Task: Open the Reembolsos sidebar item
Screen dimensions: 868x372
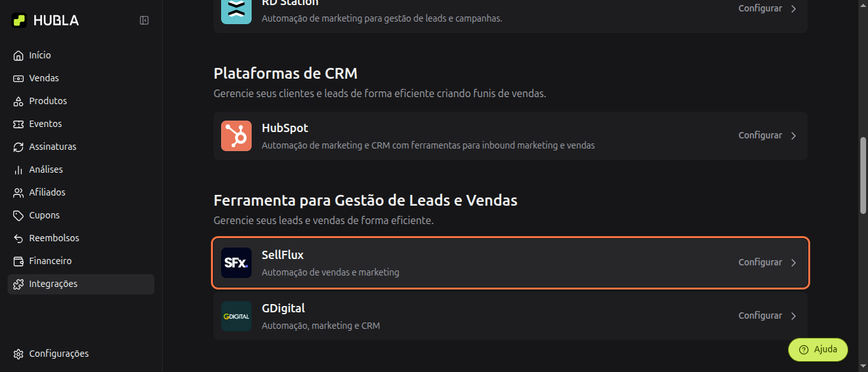Action: coord(54,238)
